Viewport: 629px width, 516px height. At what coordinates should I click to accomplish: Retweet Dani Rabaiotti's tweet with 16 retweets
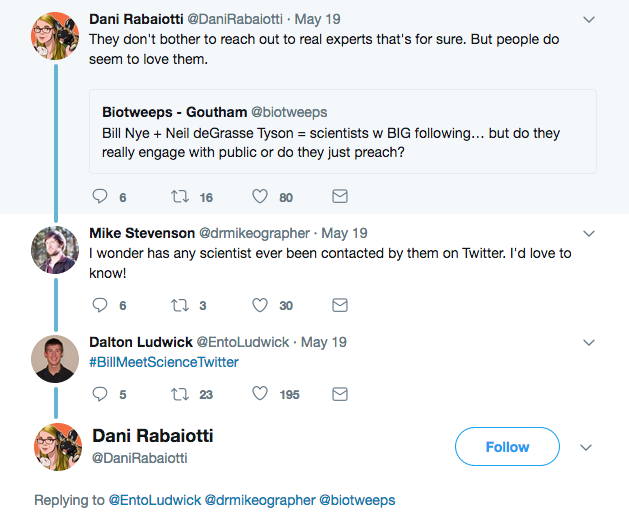click(x=181, y=196)
